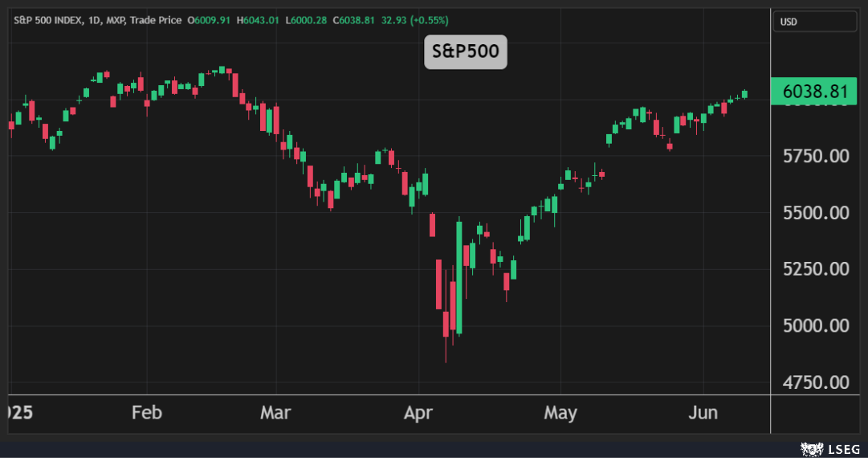Click the Feb label on time axis
The image size is (868, 458).
147,412
